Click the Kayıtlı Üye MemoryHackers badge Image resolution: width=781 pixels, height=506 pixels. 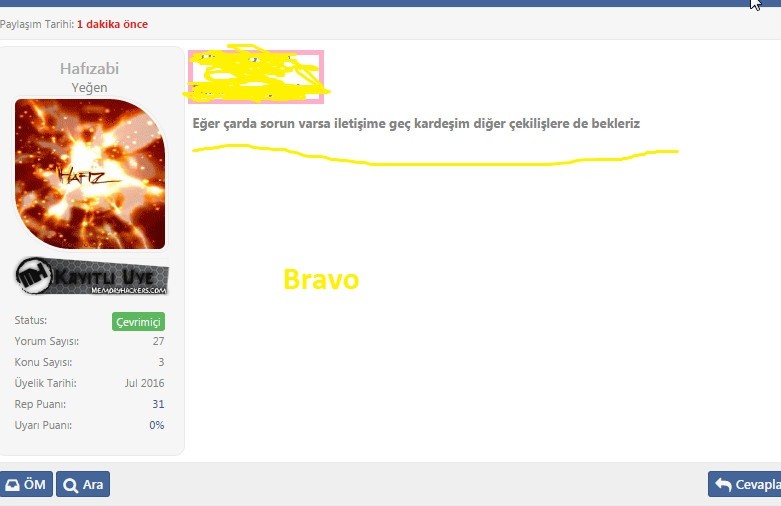pyautogui.click(x=92, y=276)
